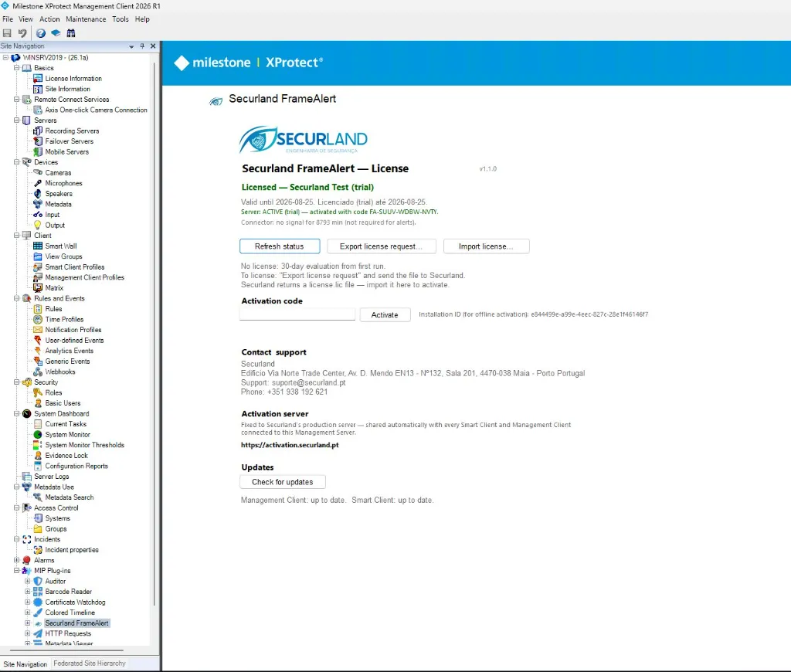
Task: Select System Monitor Thresholds item
Action: click(84, 445)
